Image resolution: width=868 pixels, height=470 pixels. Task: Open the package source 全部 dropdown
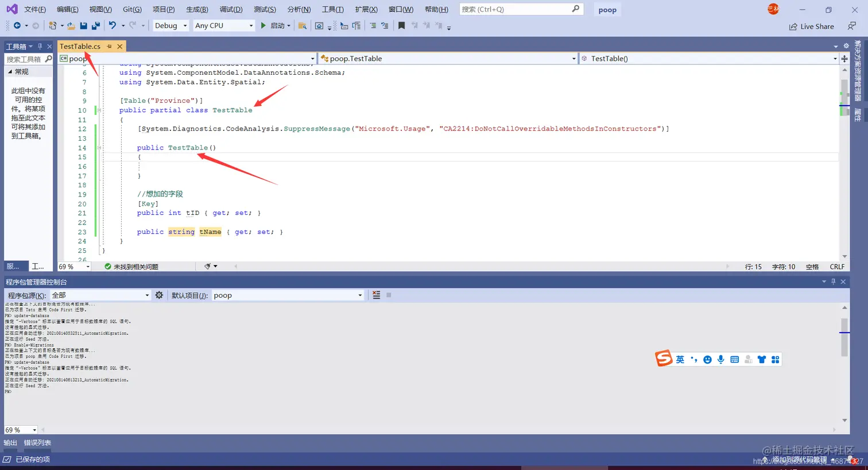click(100, 295)
